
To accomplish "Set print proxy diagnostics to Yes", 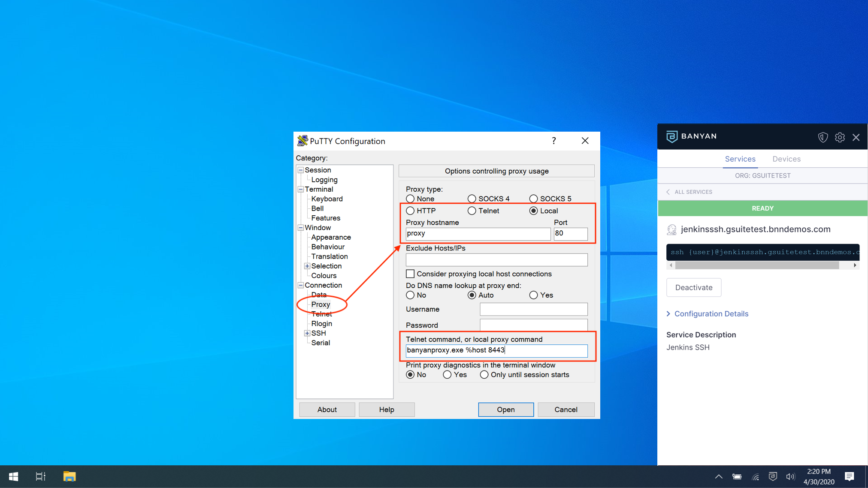I will coord(447,375).
